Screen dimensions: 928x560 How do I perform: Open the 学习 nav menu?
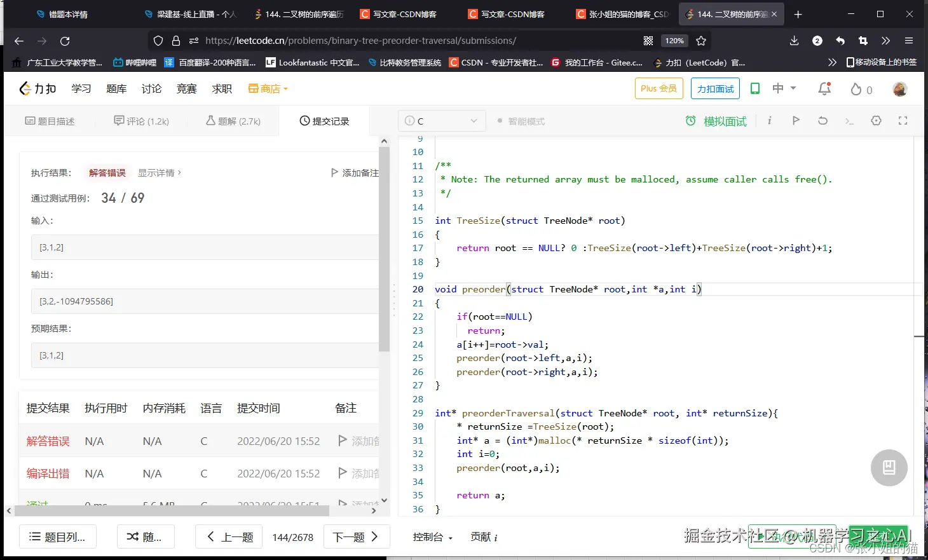[81, 88]
